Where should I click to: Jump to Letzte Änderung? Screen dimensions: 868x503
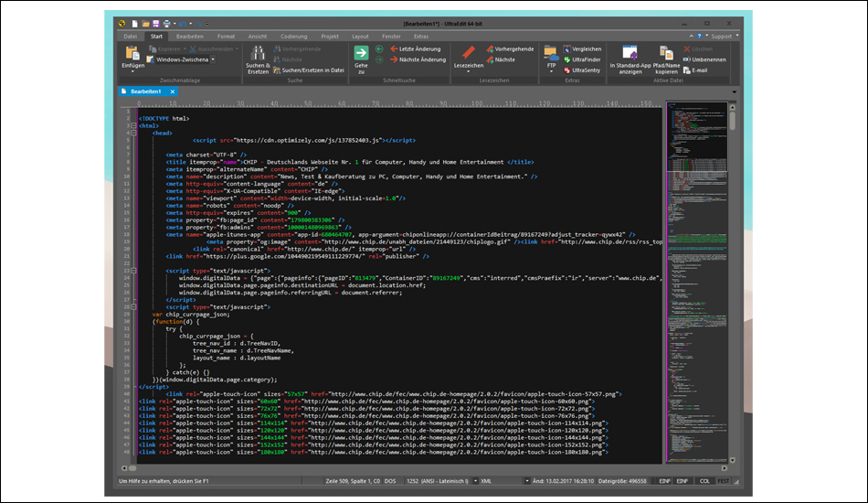415,48
